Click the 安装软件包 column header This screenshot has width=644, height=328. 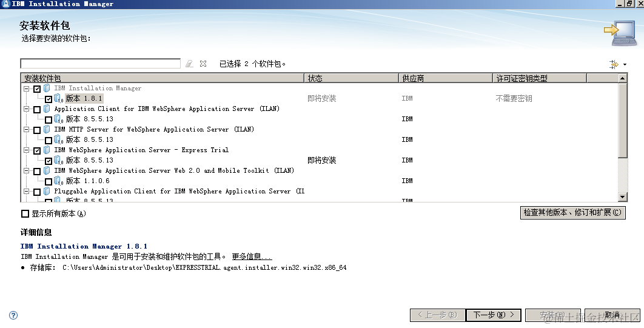163,78
